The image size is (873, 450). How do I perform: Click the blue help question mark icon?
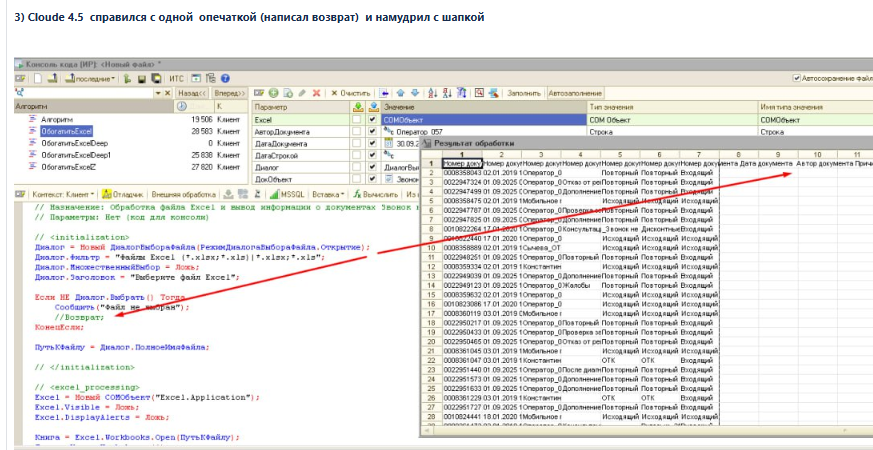click(225, 79)
